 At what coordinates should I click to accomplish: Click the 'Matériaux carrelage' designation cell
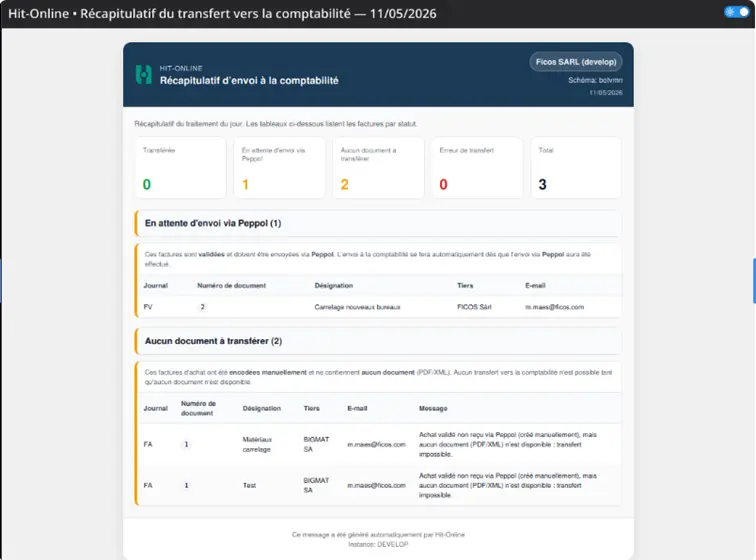(x=257, y=444)
